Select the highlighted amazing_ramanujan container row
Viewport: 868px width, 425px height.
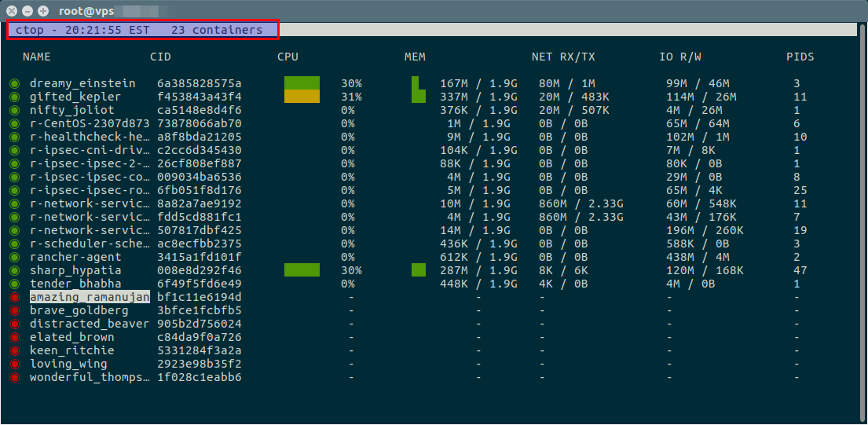pyautogui.click(x=90, y=297)
